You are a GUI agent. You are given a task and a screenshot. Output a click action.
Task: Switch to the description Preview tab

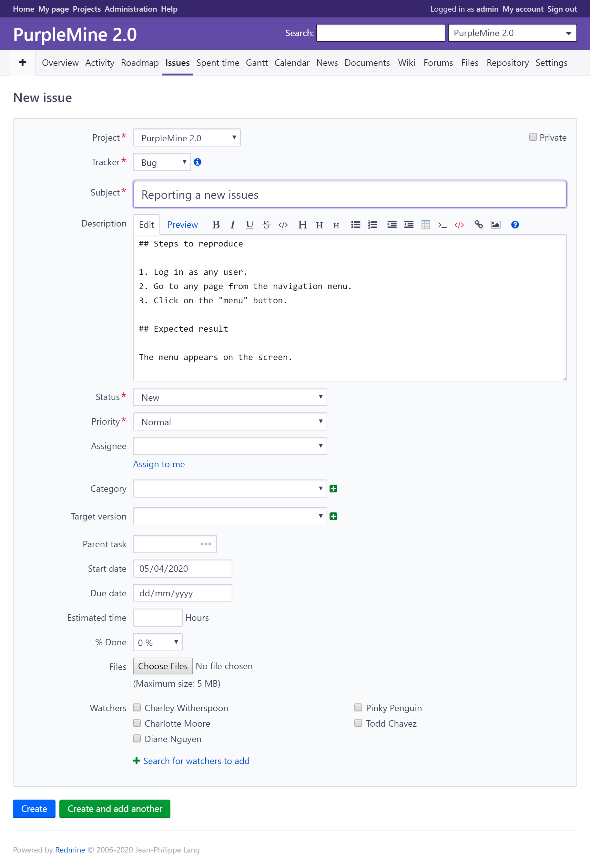(182, 225)
